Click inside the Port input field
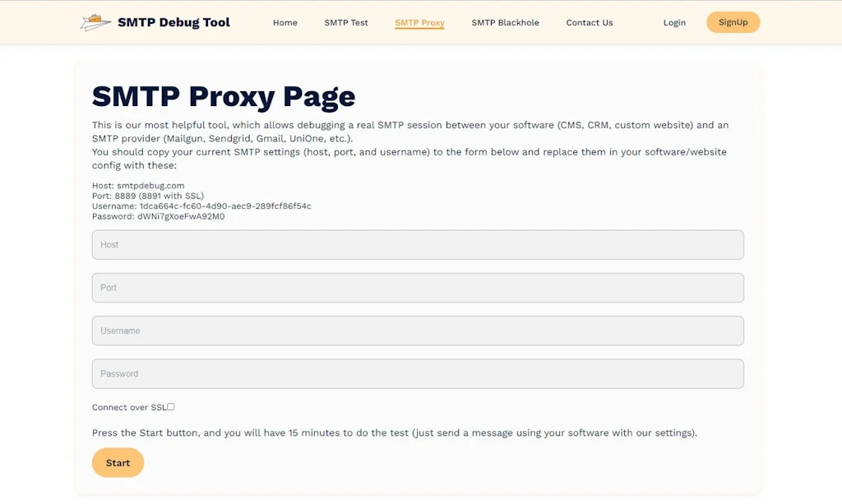Screen dimensions: 842x504 click(417, 288)
